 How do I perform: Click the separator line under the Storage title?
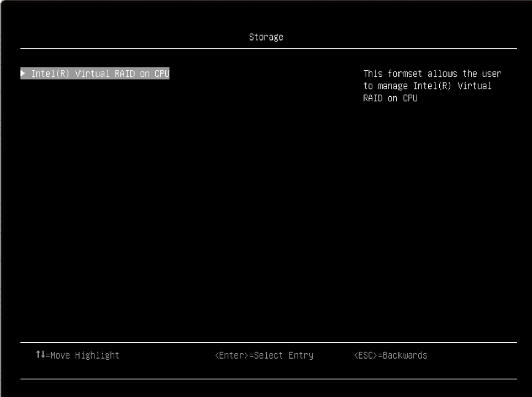266,48
